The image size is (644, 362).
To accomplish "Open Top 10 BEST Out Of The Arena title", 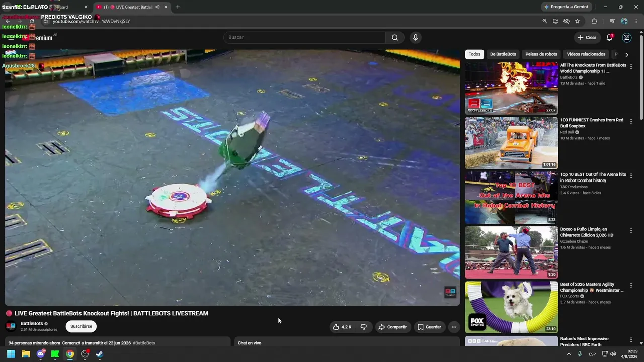I will click(x=593, y=177).
